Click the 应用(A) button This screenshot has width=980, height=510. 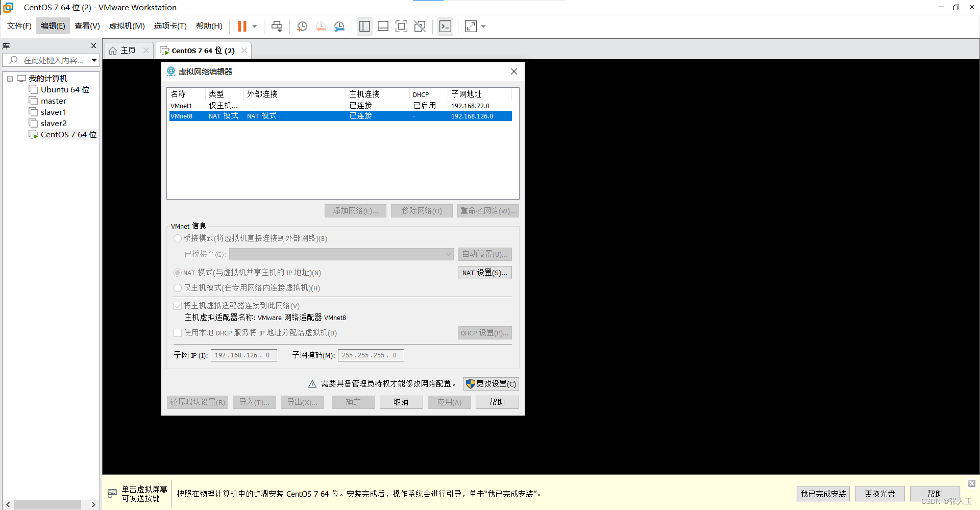pos(449,402)
